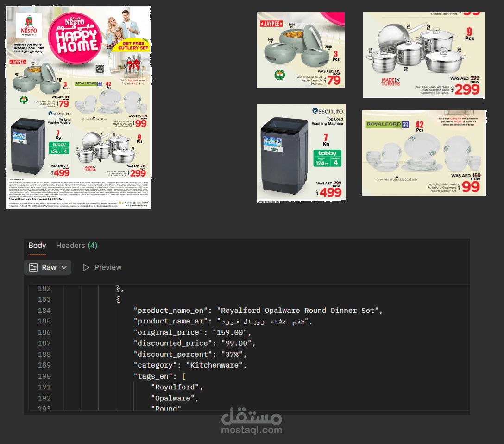Select the Essentro washing machine cropped image
Image resolution: width=504 pixels, height=444 pixels.
point(301,153)
